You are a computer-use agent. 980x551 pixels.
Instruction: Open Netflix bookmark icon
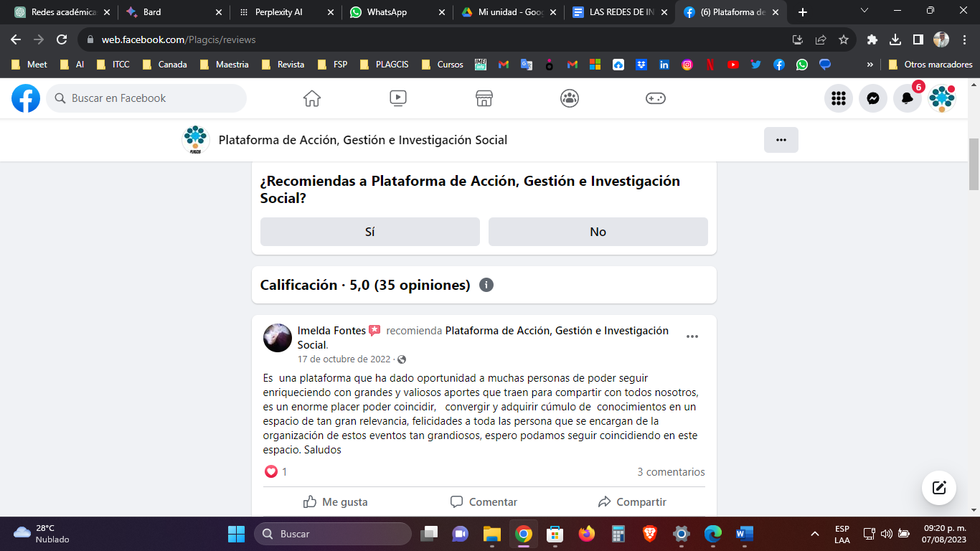(710, 65)
